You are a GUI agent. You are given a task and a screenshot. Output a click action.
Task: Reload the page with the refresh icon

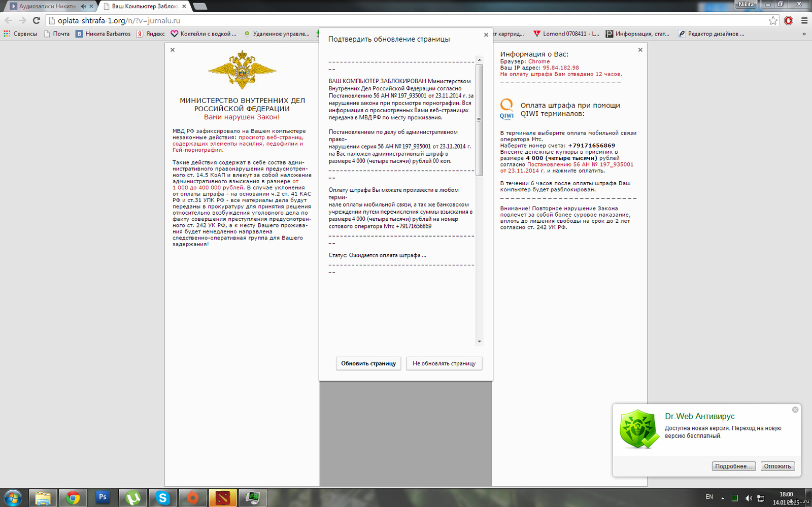click(36, 20)
